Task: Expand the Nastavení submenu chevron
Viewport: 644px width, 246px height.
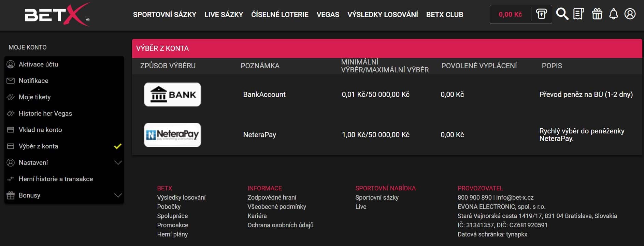Action: 118,163
